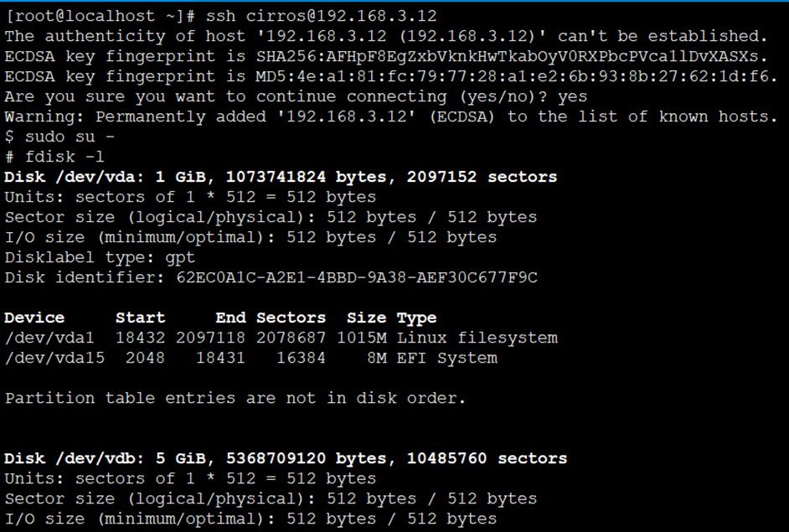789x532 pixels.
Task: Click the disk identifier 62EC0A1C GUID
Action: point(356,277)
